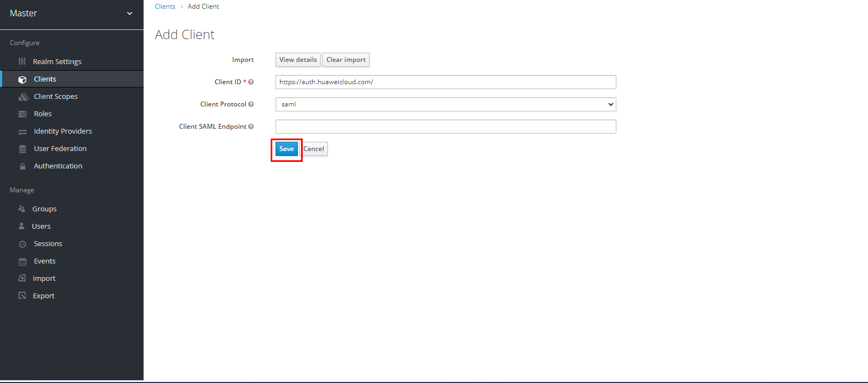This screenshot has height=383, width=868.
Task: Focus the Client SAML Endpoint field
Action: 445,127
